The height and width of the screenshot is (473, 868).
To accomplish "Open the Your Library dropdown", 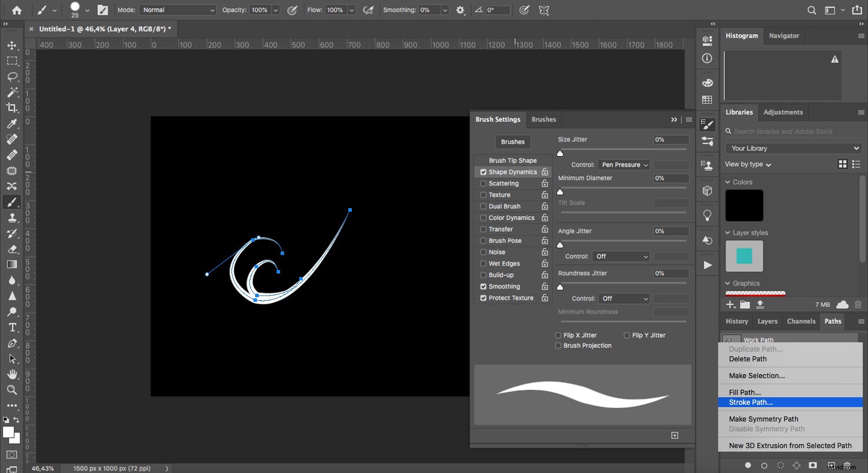I will (793, 148).
